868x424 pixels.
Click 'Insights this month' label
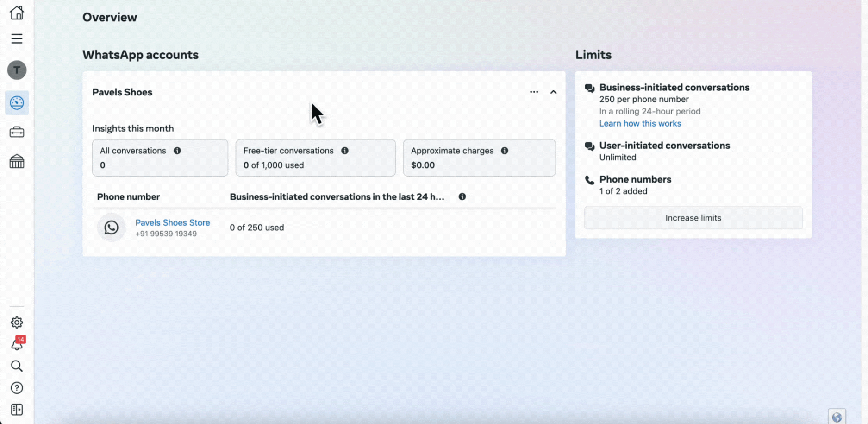(x=133, y=128)
